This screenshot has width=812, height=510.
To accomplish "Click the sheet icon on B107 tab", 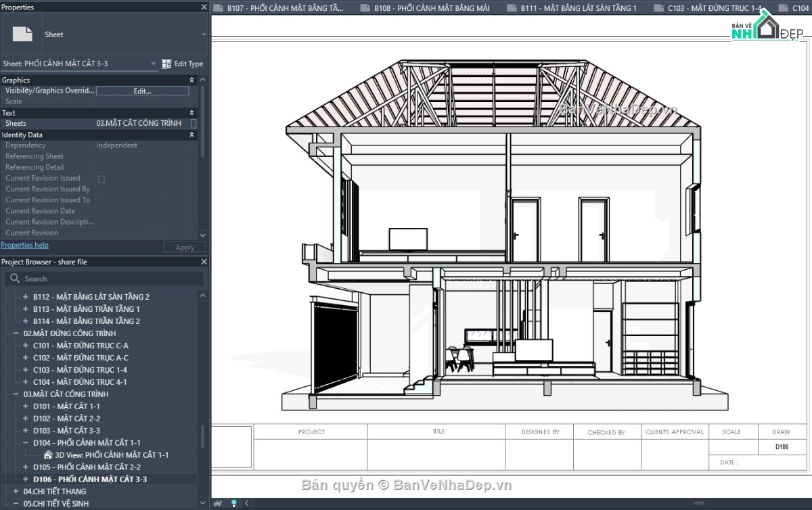I will pos(217,8).
